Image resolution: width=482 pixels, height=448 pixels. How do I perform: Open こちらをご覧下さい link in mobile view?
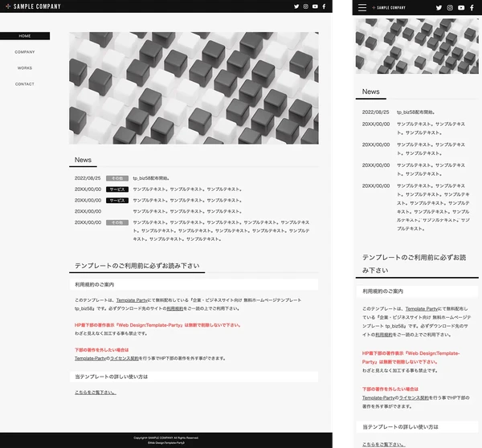[x=384, y=444]
